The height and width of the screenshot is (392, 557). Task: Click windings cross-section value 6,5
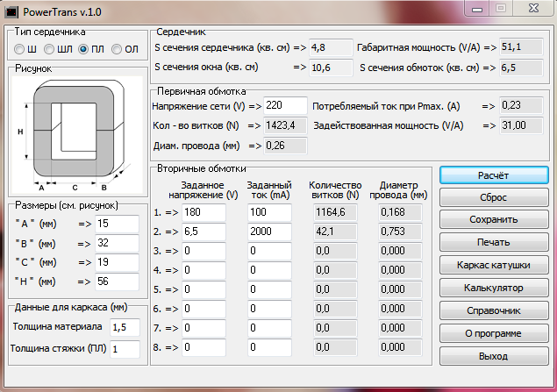coord(522,68)
